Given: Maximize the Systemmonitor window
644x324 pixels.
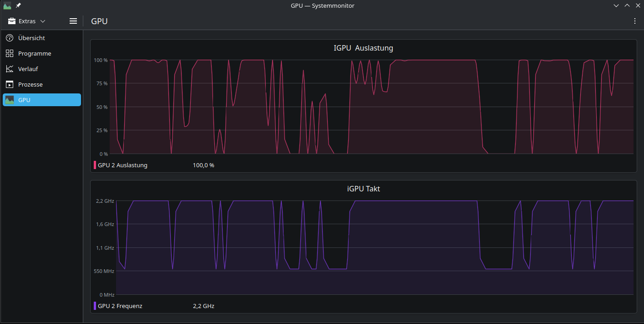Looking at the screenshot, I should coord(627,5).
